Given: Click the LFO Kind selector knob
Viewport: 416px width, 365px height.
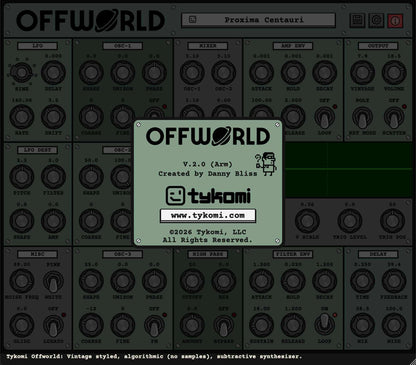Looking at the screenshot, I should [x=22, y=73].
